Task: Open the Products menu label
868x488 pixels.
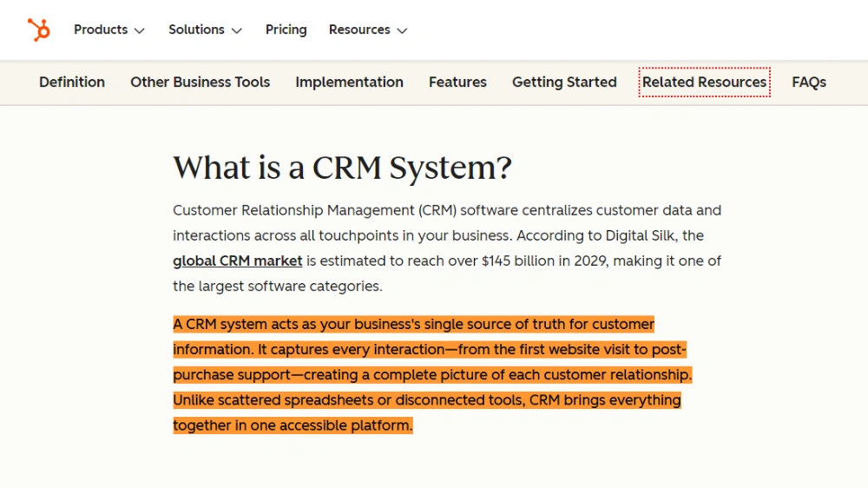Action: (x=101, y=30)
